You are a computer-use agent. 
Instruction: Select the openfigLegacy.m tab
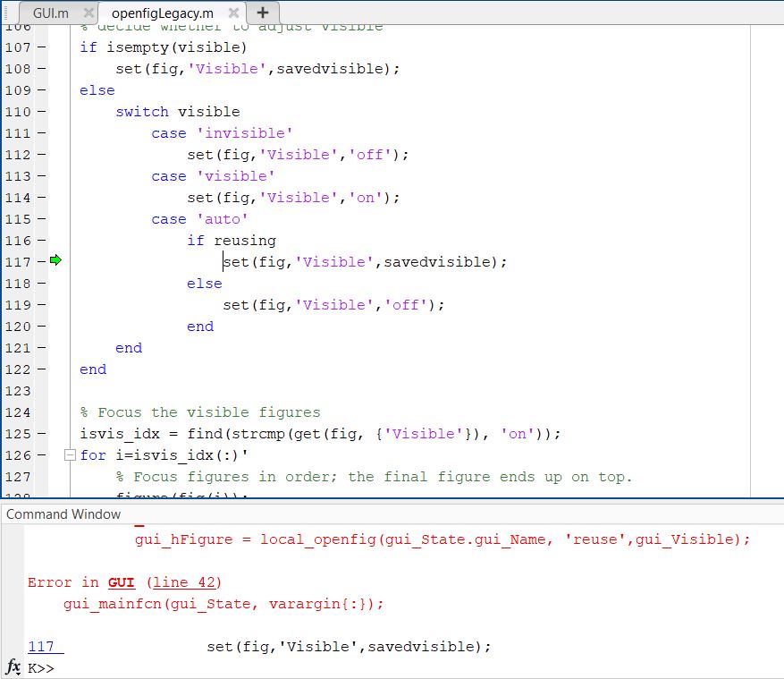pos(162,13)
